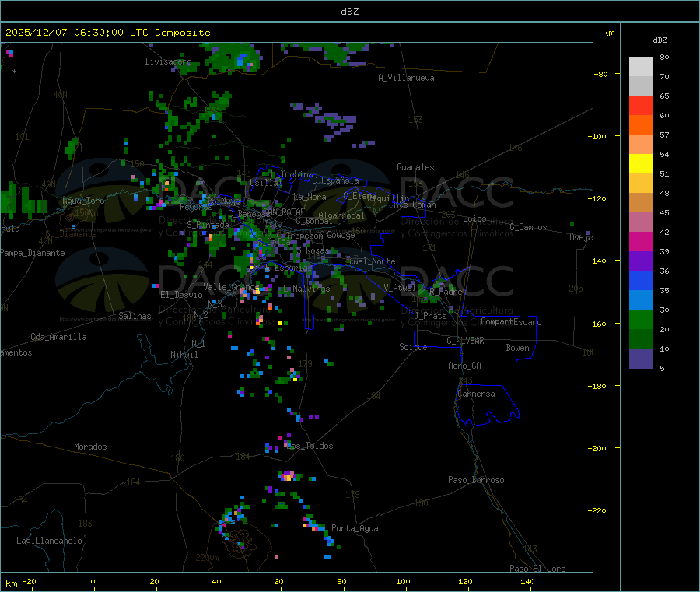Select the Atuel_Norte location label

pos(369,261)
